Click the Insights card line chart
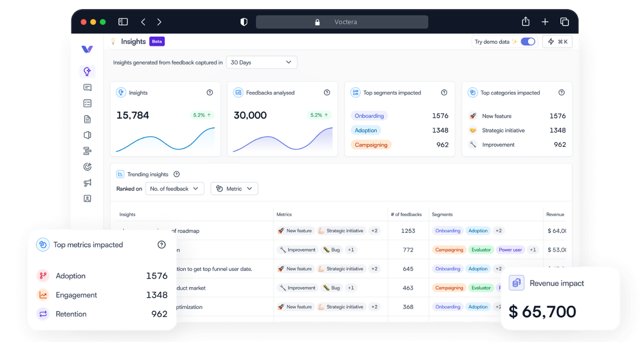644x342 pixels. (165, 140)
